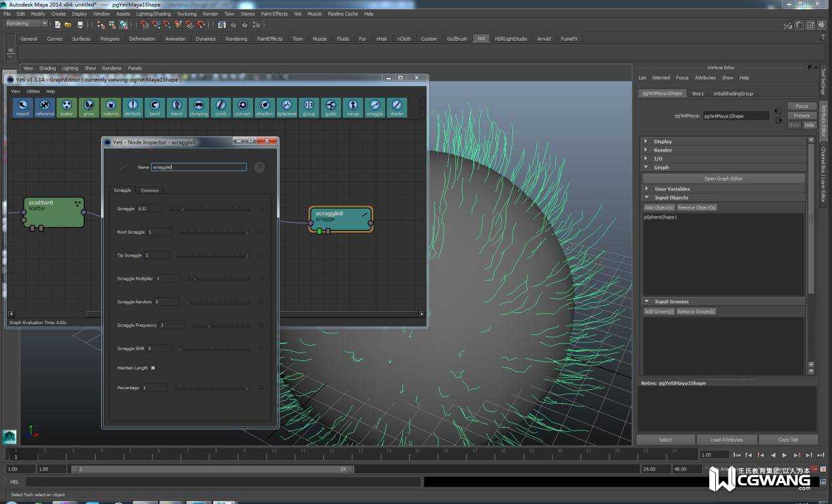This screenshot has height=504, width=832.
Task: Click the scatter node icon in Yeti toolbar
Action: 67,106
